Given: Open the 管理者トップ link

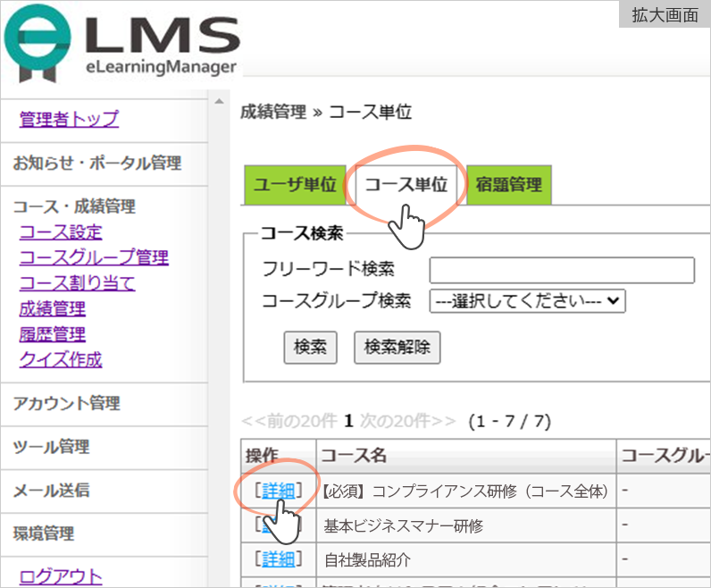Looking at the screenshot, I should click(x=69, y=119).
